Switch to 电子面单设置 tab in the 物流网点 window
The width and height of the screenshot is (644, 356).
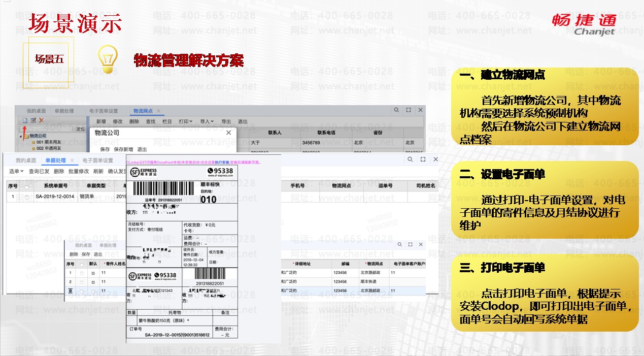click(x=103, y=111)
